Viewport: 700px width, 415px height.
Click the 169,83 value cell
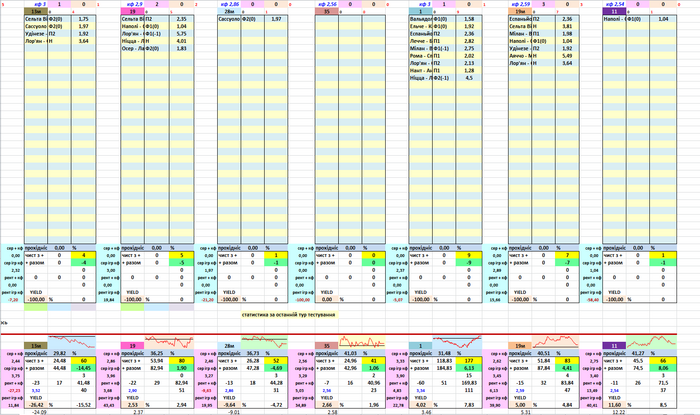point(469,383)
